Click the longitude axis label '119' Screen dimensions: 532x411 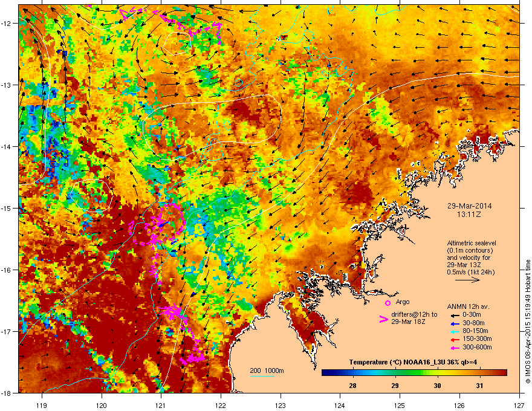coord(42,405)
